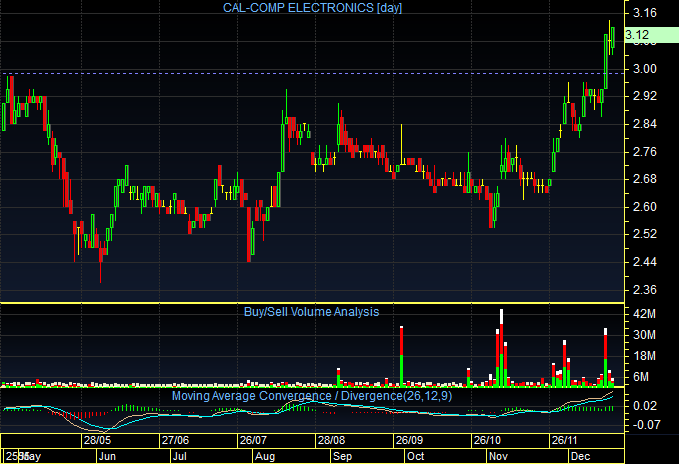Click the Moving Average Convergence / Divergence(26,12,9) title

[312, 396]
